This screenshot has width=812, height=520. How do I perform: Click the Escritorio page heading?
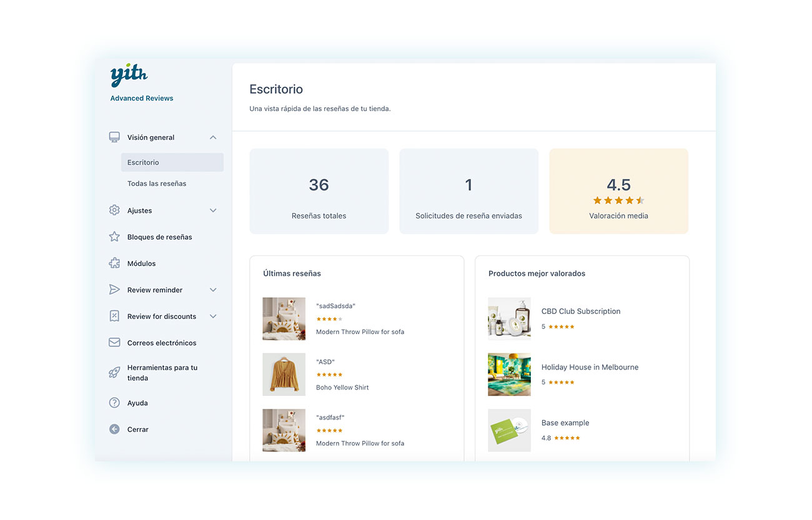276,89
